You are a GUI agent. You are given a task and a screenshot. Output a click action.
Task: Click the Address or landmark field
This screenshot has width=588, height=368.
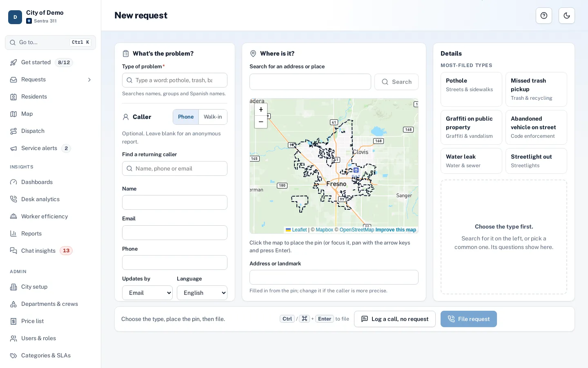[x=334, y=277]
